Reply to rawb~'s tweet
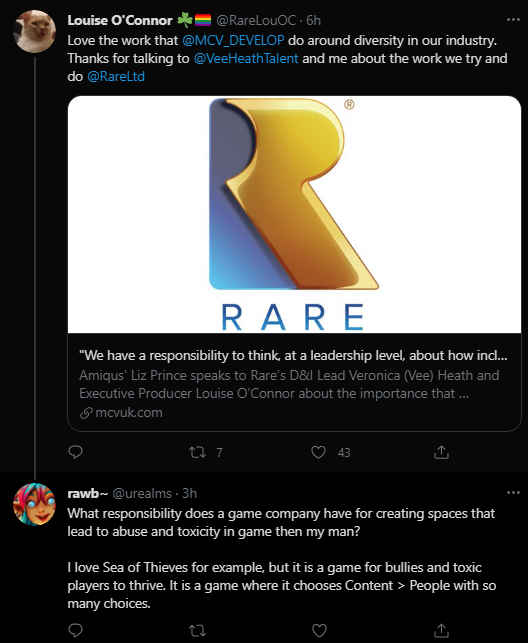The height and width of the screenshot is (643, 528). tap(75, 630)
